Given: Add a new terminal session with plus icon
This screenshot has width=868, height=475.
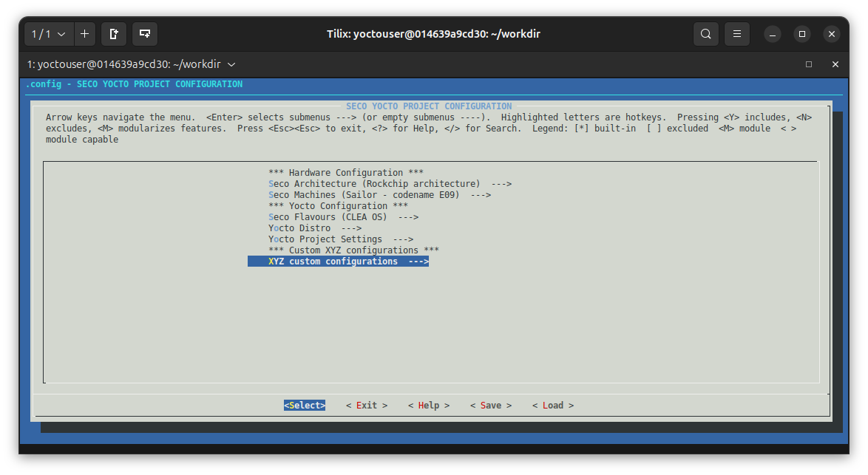Looking at the screenshot, I should coord(84,33).
